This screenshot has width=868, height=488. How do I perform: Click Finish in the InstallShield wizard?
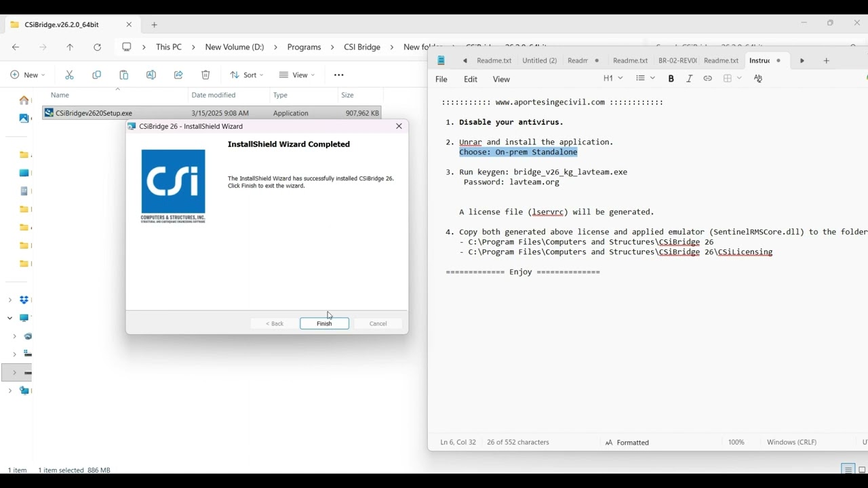[x=324, y=323]
